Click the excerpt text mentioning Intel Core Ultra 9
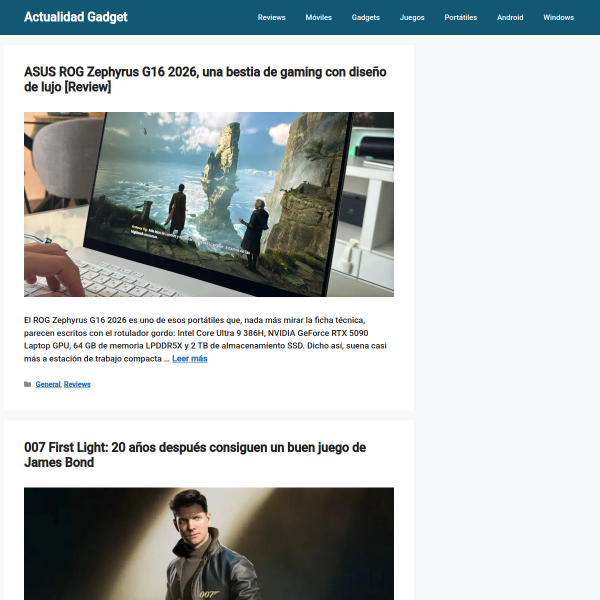This screenshot has width=600, height=600. [x=205, y=339]
